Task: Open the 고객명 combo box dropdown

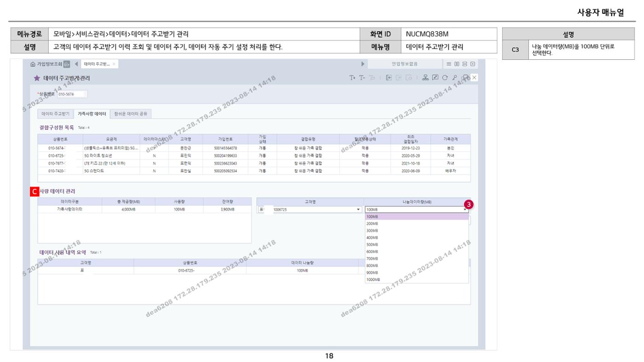Action: [359, 209]
